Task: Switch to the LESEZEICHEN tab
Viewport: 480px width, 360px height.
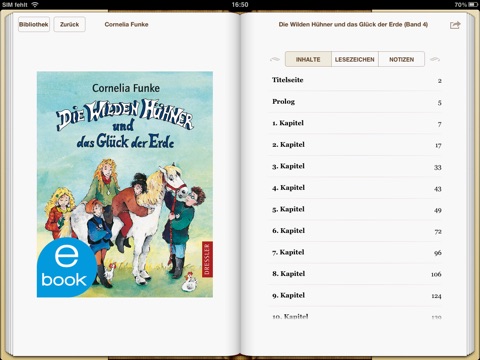Action: tap(355, 59)
